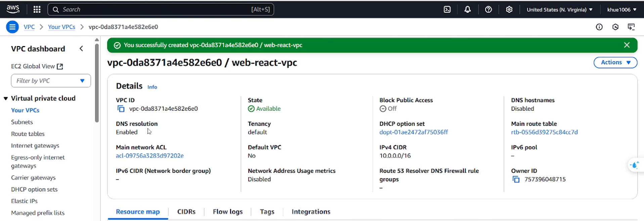644x221 pixels.
Task: Select Your VPCs in sidebar
Action: point(25,110)
